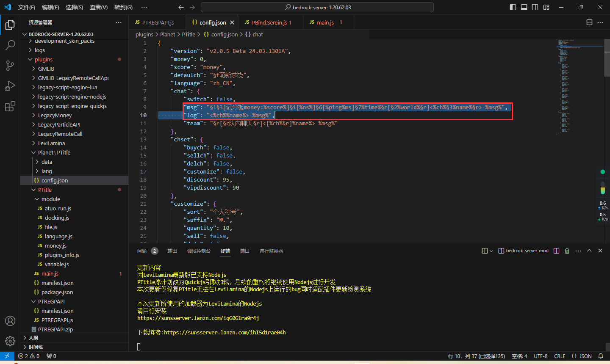Collapse the plugins folder
Screen dimensions: 610x364
pos(74,59)
